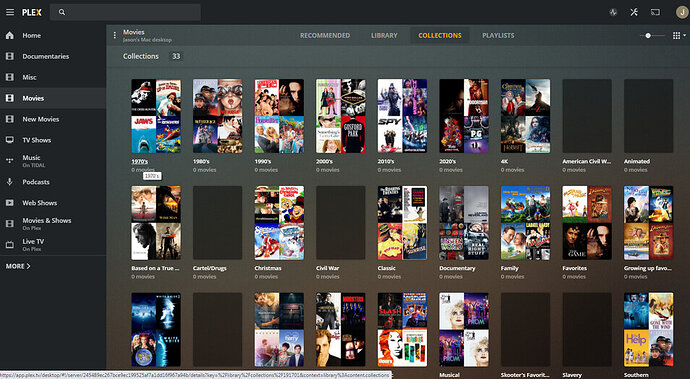Open the Southern collection poster
This screenshot has width=690, height=379.
pyautogui.click(x=649, y=330)
